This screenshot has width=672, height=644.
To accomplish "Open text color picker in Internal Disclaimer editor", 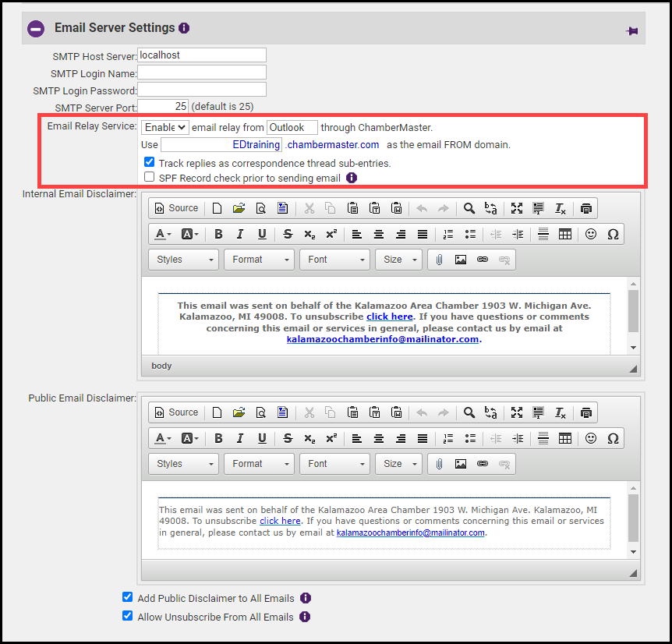I will (163, 234).
